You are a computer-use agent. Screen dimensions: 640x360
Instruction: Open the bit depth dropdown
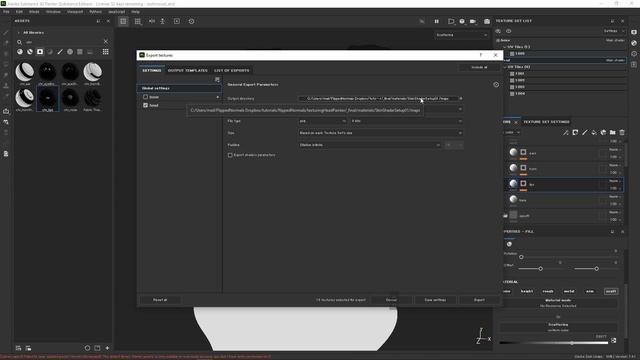[407, 121]
